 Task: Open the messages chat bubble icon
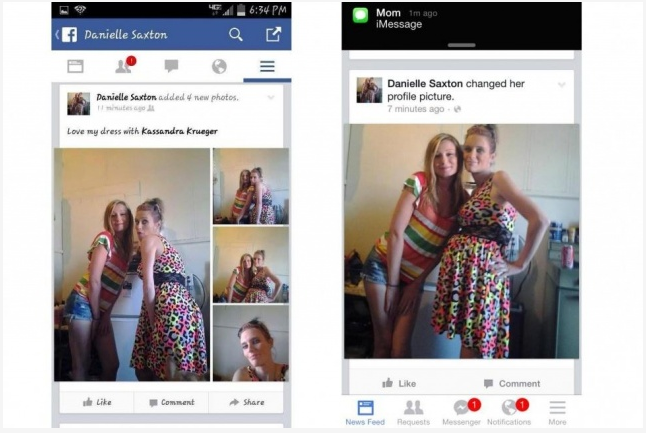[x=171, y=66]
